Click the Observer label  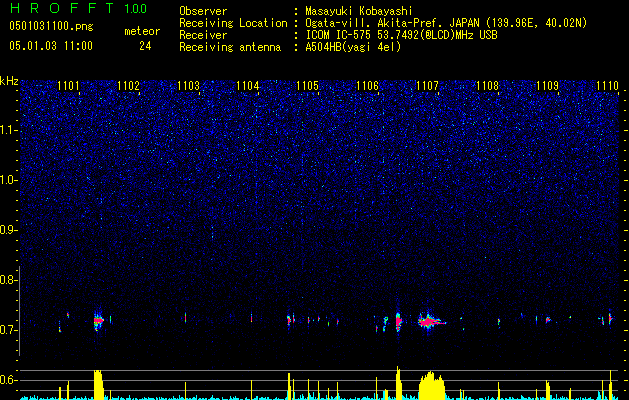(203, 11)
